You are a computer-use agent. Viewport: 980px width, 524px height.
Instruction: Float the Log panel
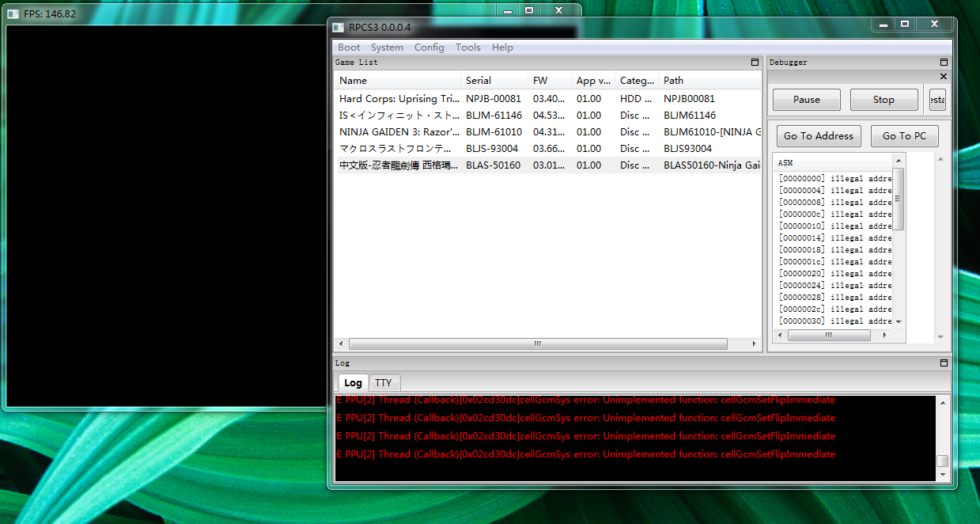(944, 363)
